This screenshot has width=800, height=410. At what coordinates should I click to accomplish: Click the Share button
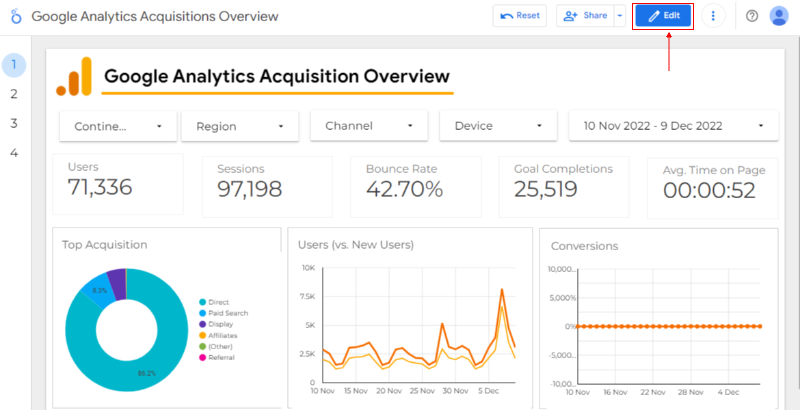[x=585, y=16]
